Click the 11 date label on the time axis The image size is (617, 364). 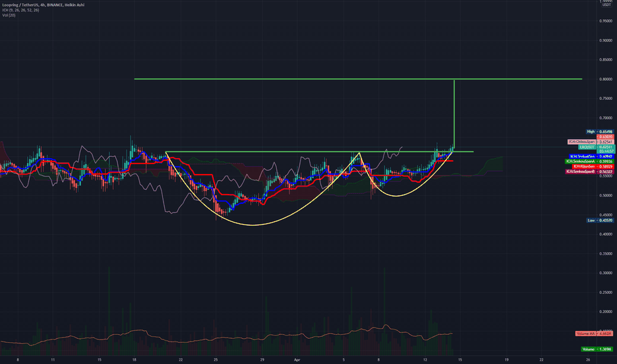click(x=53, y=359)
